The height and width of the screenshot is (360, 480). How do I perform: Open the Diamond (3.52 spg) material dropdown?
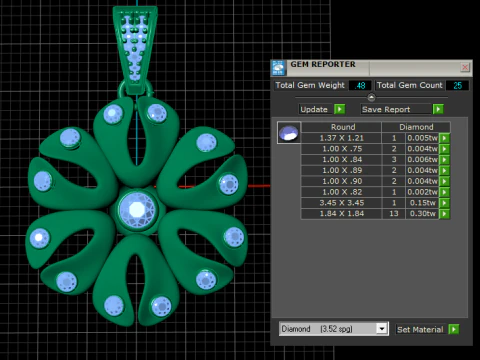click(382, 329)
